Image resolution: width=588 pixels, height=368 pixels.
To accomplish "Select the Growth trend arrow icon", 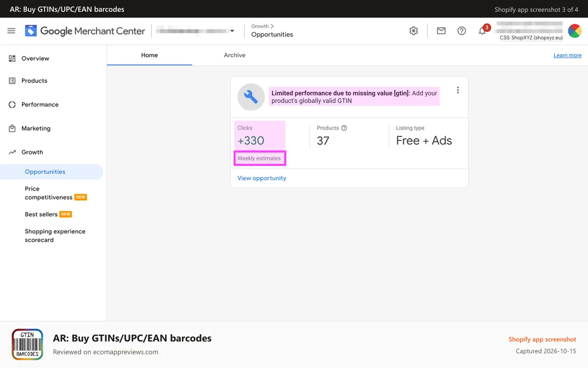I will coord(12,152).
